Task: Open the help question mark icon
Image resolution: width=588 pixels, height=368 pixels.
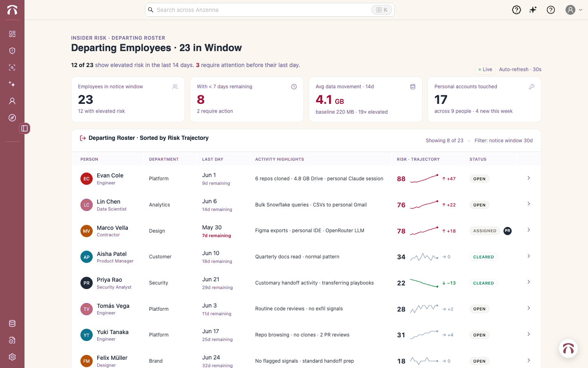Action: tap(551, 10)
